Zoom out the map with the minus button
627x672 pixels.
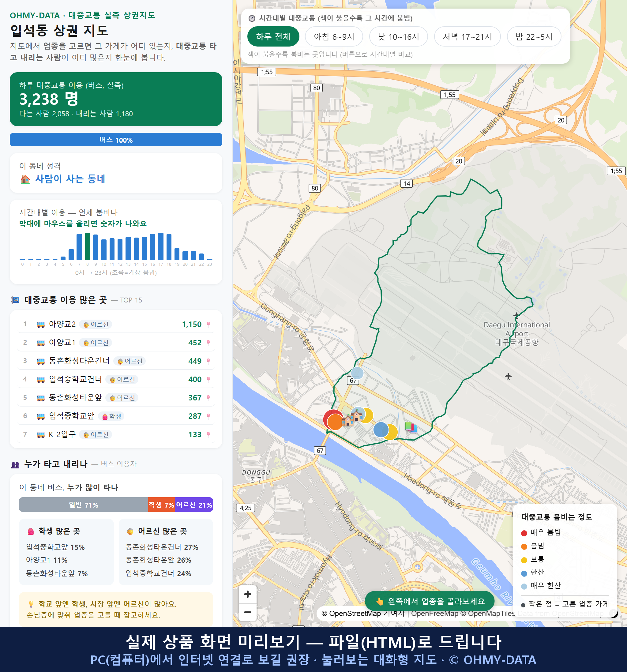(247, 612)
